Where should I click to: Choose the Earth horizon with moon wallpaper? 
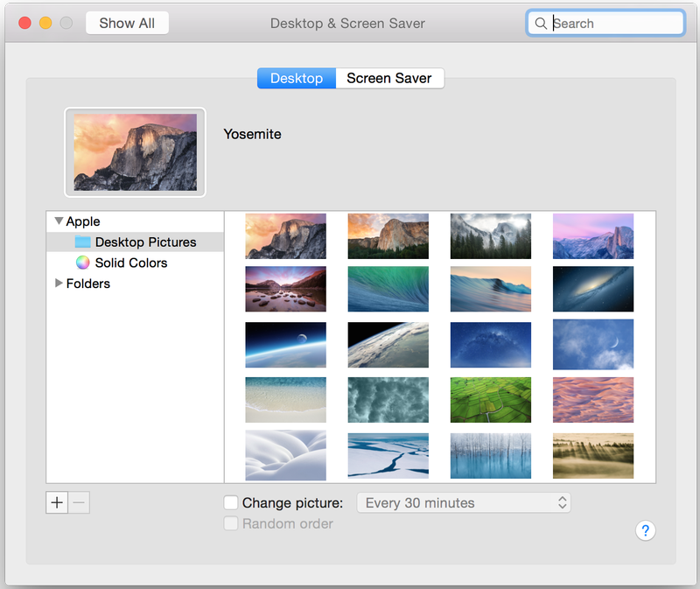[x=286, y=345]
